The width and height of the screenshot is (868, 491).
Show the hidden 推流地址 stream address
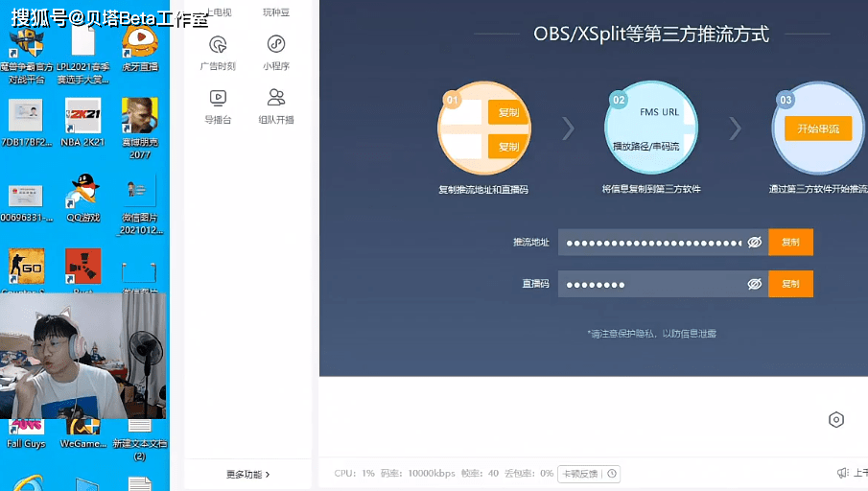[755, 243]
